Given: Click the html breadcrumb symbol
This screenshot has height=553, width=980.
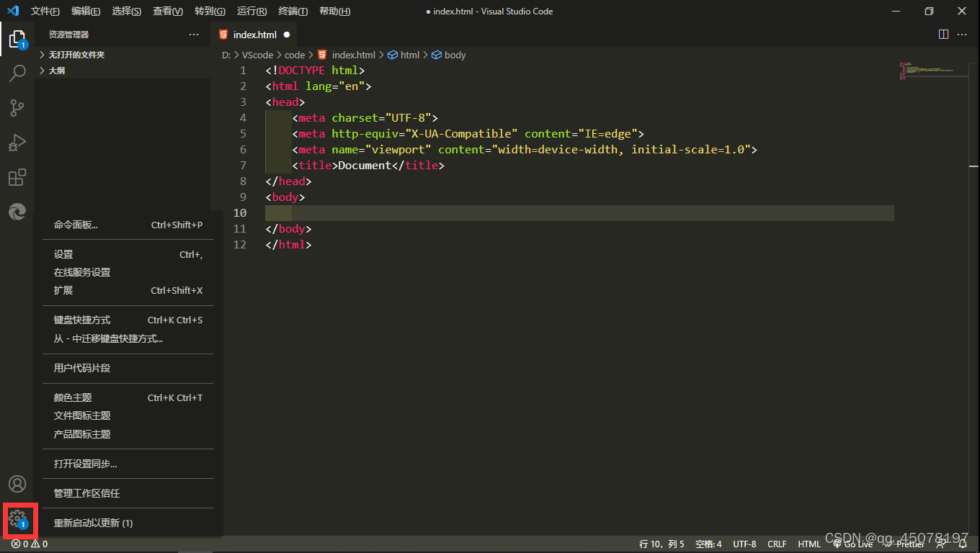Looking at the screenshot, I should (x=404, y=55).
